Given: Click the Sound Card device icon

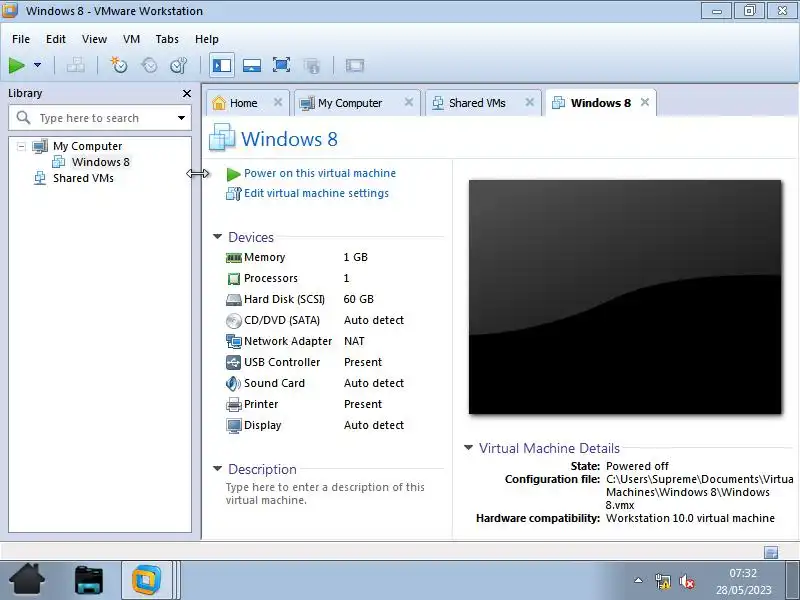Looking at the screenshot, I should pyautogui.click(x=234, y=383).
